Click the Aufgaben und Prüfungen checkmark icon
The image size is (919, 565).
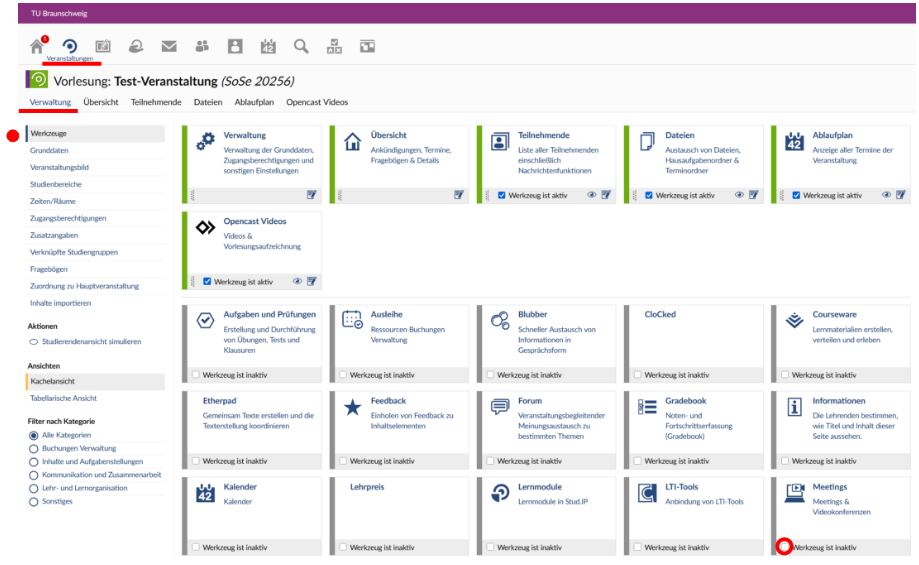[x=205, y=321]
